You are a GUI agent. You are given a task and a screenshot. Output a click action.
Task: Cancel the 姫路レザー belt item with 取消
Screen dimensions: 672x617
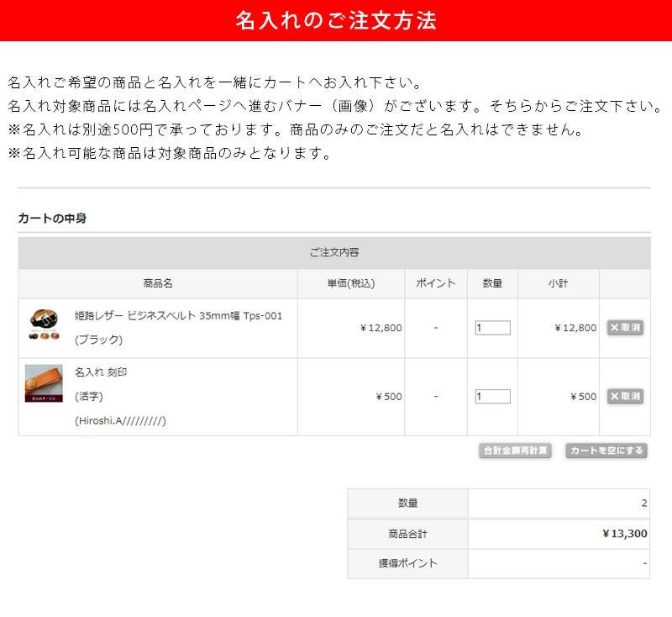625,328
